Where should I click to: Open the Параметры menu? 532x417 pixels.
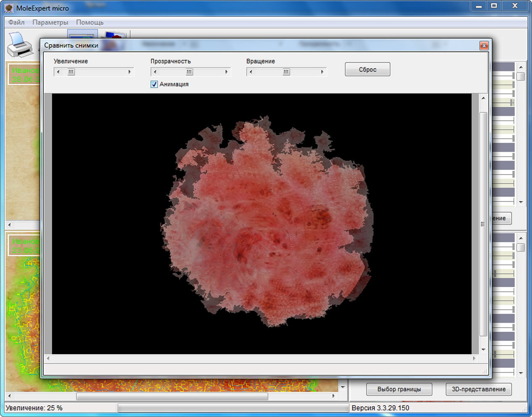click(50, 22)
